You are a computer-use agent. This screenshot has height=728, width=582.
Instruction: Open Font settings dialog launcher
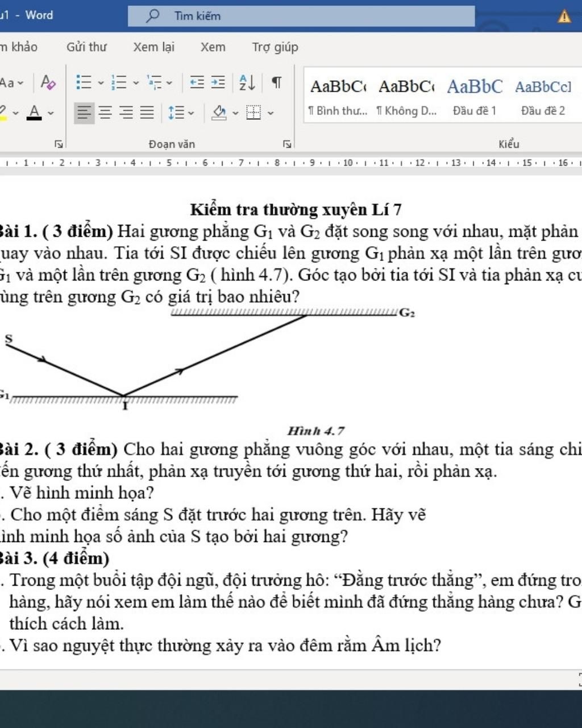tap(58, 144)
